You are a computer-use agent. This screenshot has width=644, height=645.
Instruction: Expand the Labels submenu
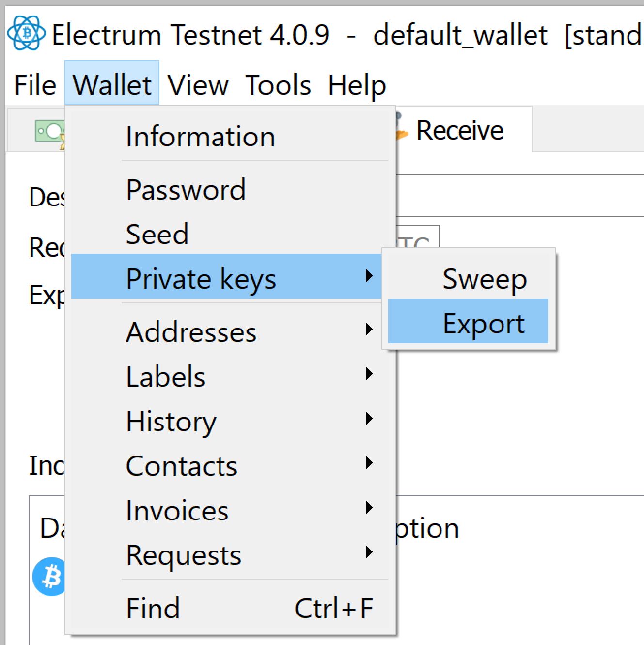230,377
